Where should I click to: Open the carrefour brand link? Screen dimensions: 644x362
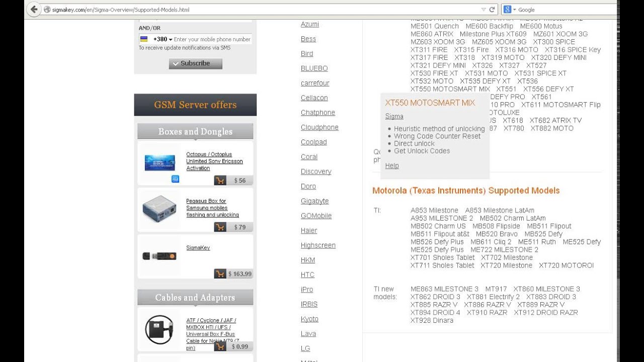[x=315, y=83]
